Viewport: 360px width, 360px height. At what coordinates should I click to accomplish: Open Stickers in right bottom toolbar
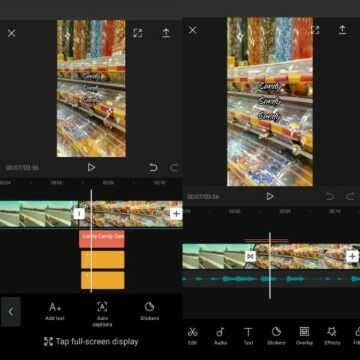(x=276, y=336)
